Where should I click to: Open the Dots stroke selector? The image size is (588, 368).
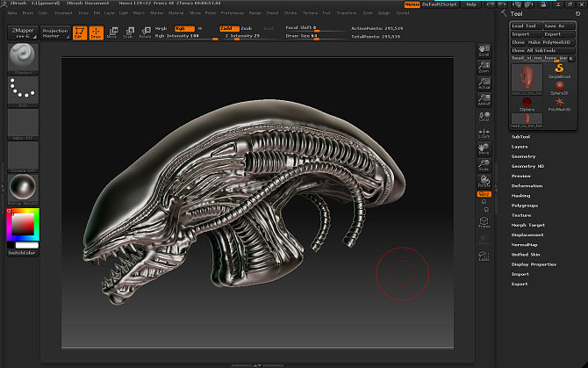pos(23,91)
